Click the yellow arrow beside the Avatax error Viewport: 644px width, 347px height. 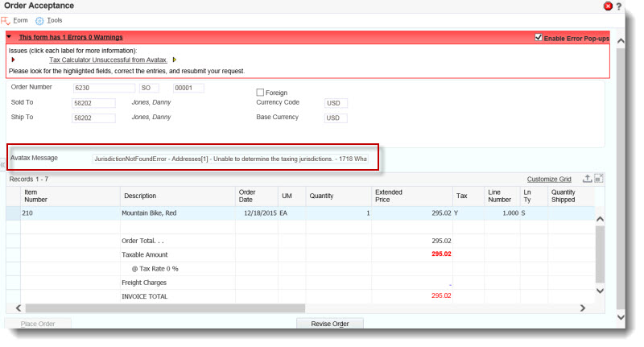(175, 60)
